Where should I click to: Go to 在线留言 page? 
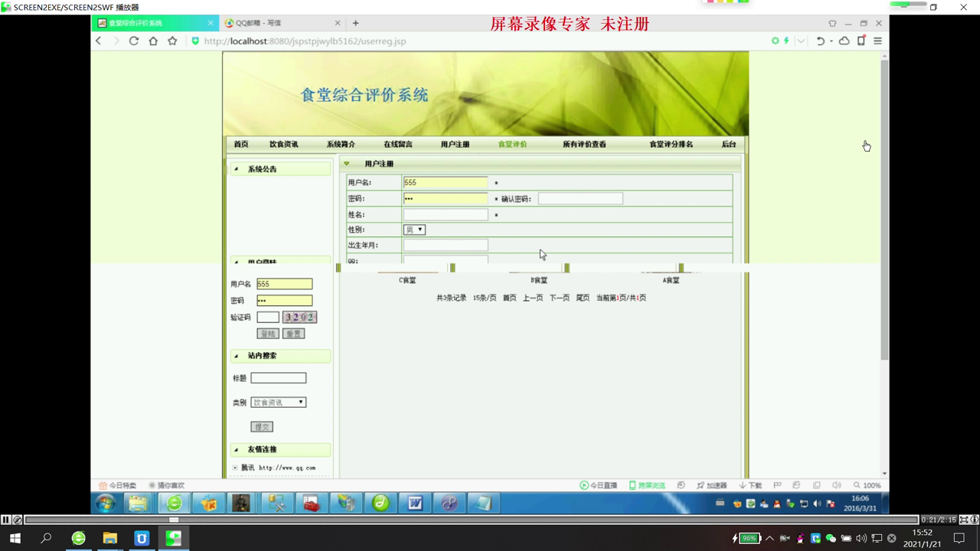(398, 144)
